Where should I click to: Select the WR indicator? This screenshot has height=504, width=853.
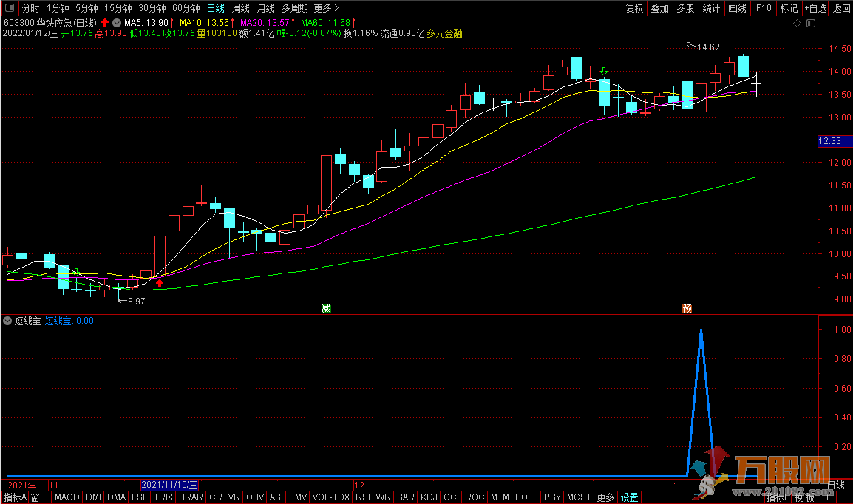pos(383,497)
